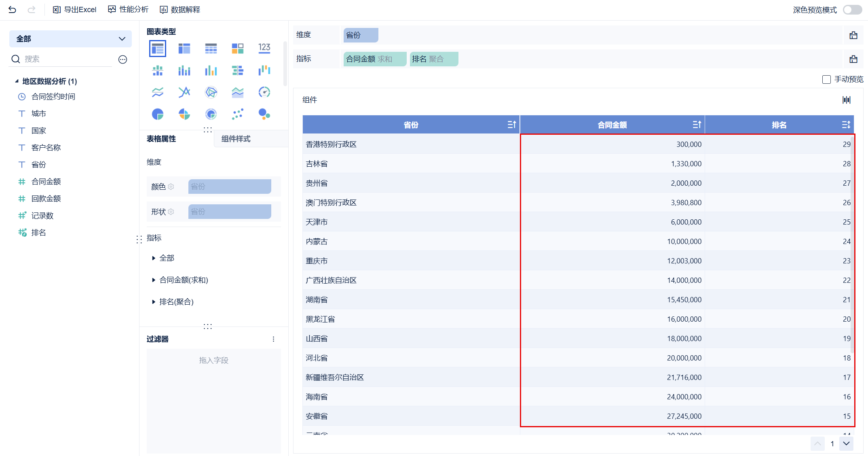The height and width of the screenshot is (456, 868).
Task: Pick the scatter plot chart type
Action: [x=237, y=114]
